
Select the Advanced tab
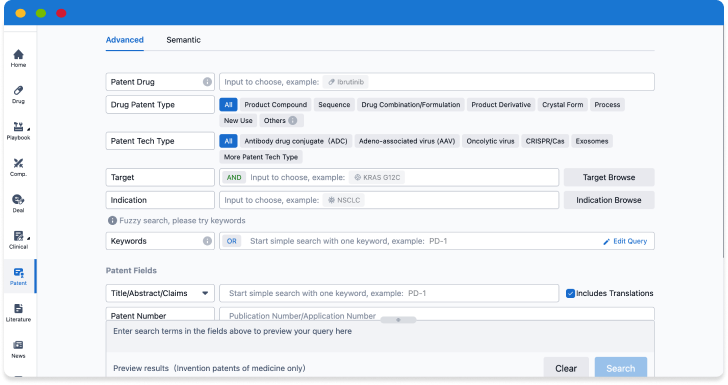[124, 40]
